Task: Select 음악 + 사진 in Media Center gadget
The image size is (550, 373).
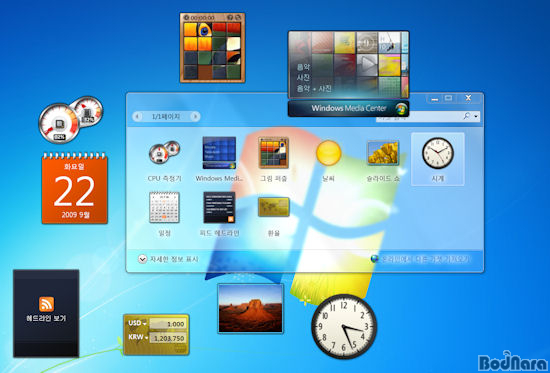Action: coord(314,89)
